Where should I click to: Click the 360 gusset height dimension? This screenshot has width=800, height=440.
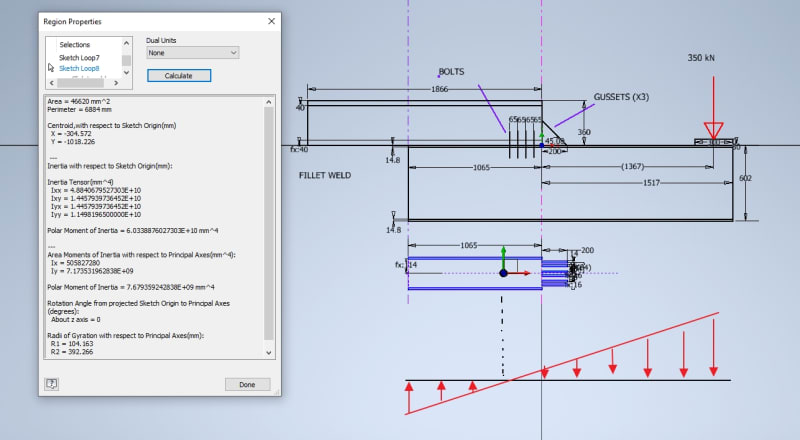[584, 132]
